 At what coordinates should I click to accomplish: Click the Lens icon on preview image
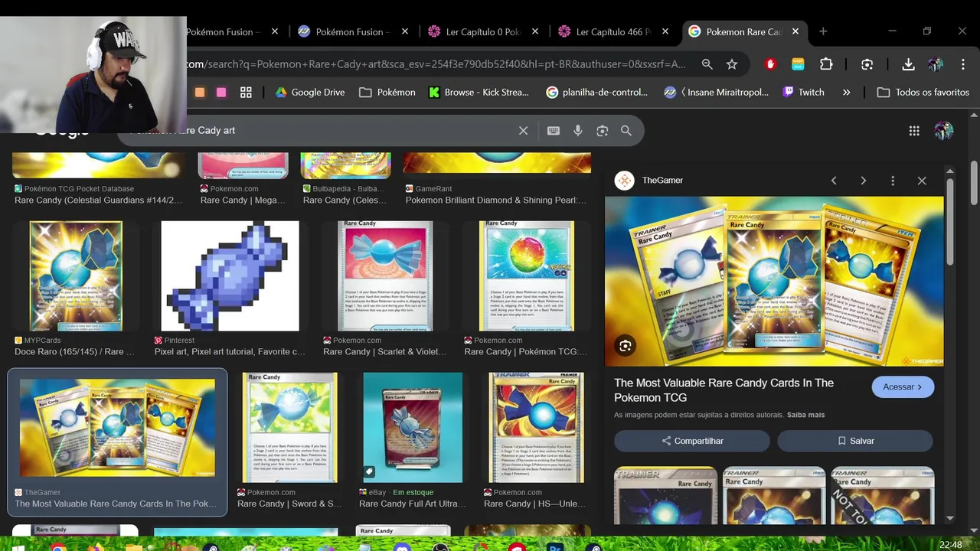tap(626, 346)
